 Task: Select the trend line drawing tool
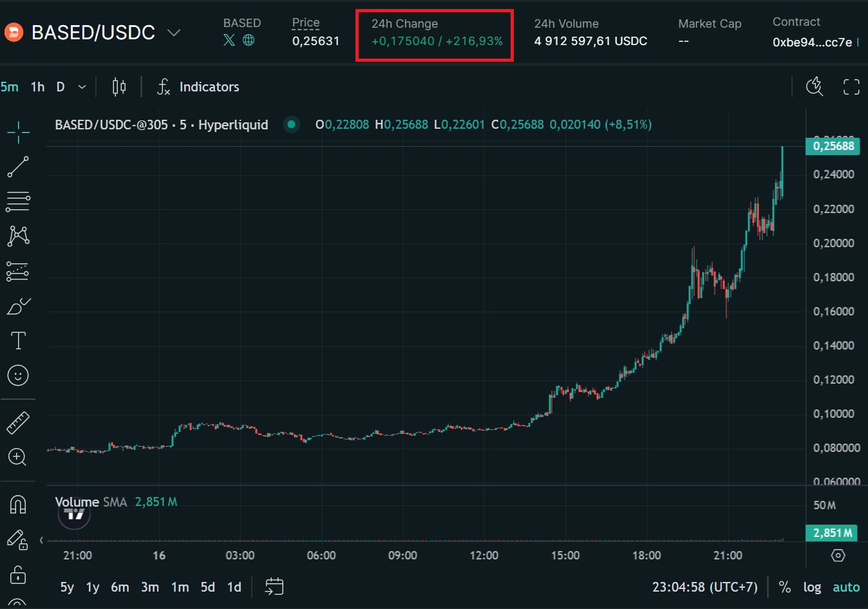(x=18, y=167)
